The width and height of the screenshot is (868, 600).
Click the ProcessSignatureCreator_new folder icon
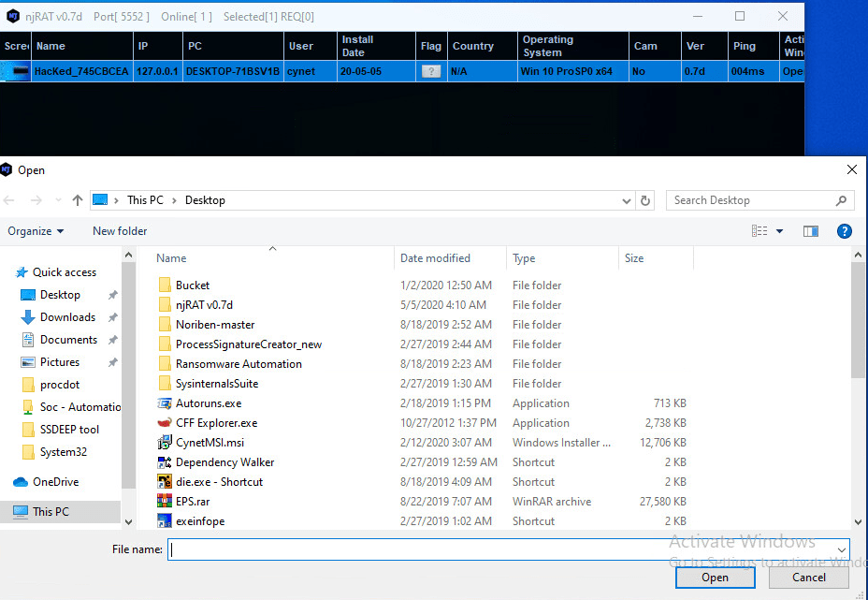click(x=165, y=344)
